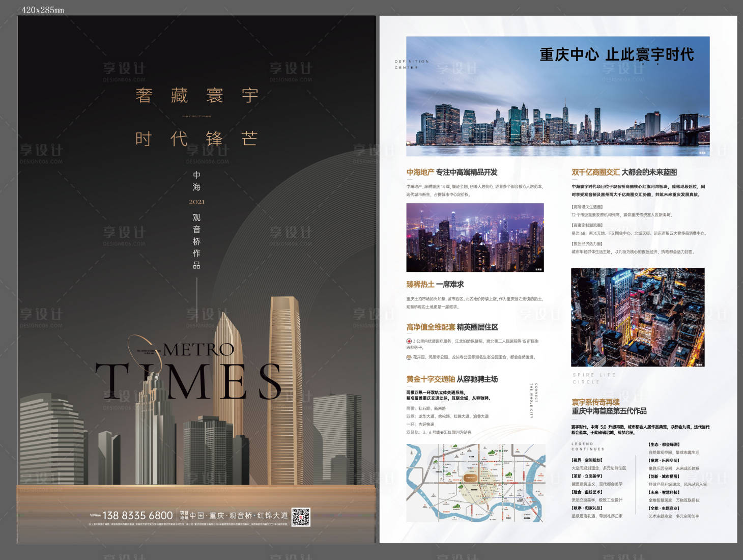Click the label 【高阶塔尖生活圈】
Image resolution: width=743 pixels, height=560 pixels.
tap(587, 207)
